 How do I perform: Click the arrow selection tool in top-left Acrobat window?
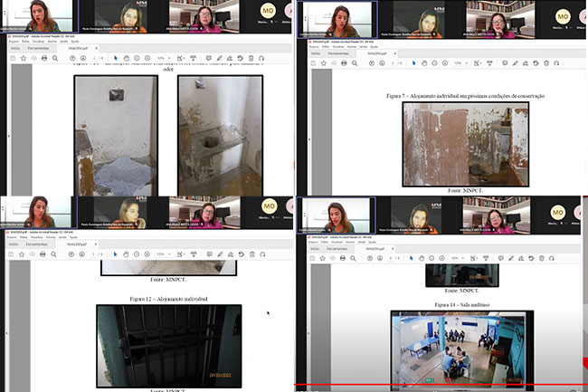click(x=116, y=58)
